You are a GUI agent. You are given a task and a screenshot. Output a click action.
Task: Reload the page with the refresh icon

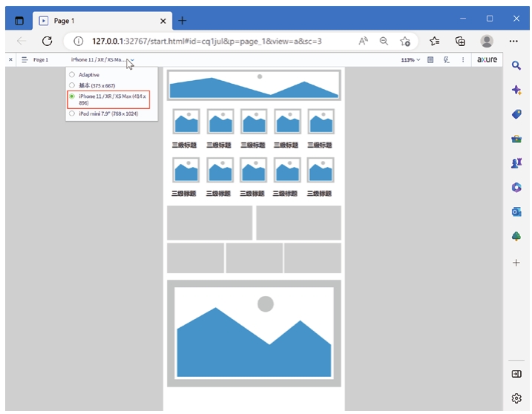tap(47, 41)
